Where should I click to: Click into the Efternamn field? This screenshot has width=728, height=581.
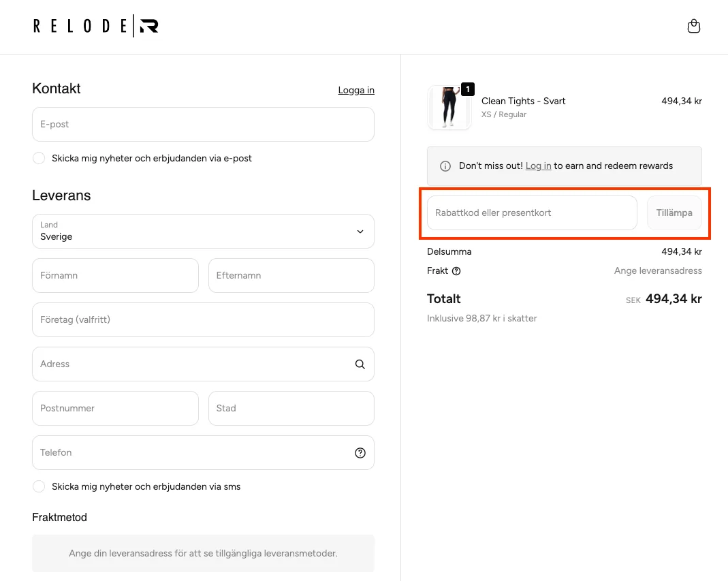click(291, 276)
